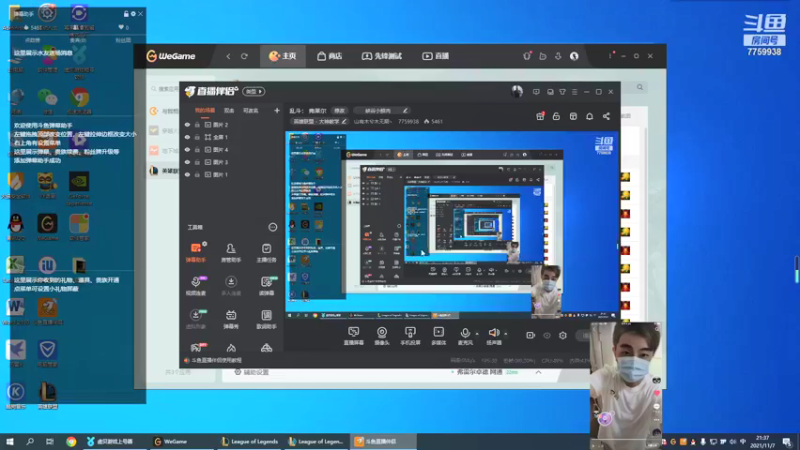The image size is (800, 450).
Task: Toggle lock on 全屏 1 layer
Action: pos(197,137)
